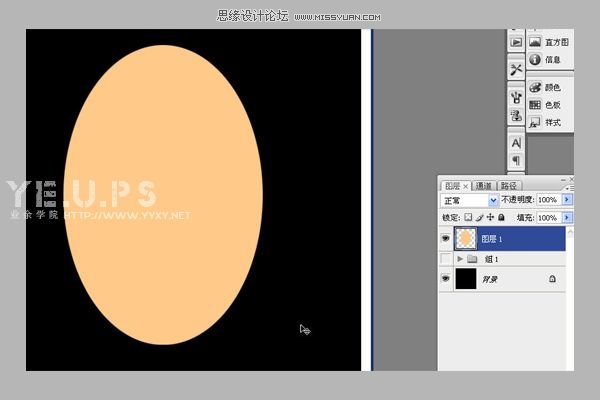Open the layers panel flyout menu
Image resolution: width=600 pixels, height=400 pixels.
[569, 188]
